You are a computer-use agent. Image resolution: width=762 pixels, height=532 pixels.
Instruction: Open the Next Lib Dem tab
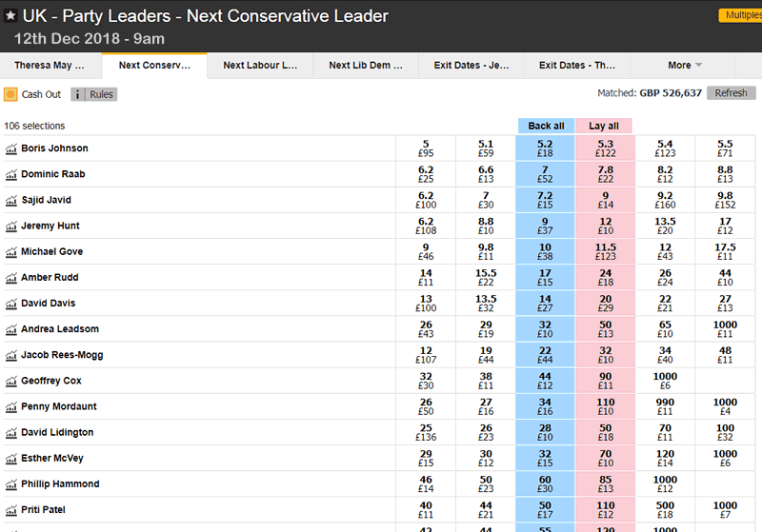coord(366,66)
